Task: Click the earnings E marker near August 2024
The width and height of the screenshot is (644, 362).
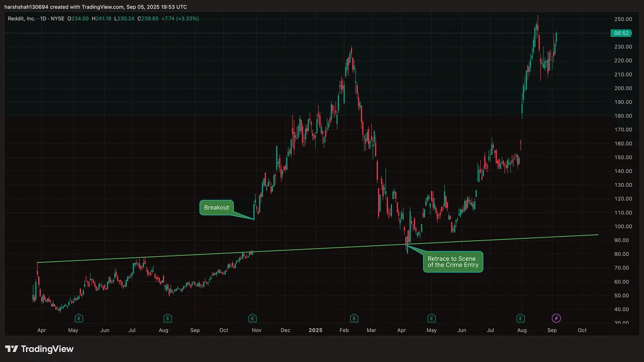Action: tap(168, 318)
